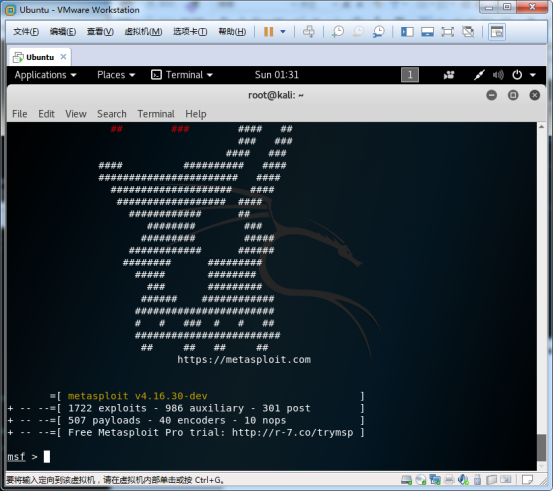
Task: Click the send Ctrl+Alt+Del toolbar icon
Action: pos(308,32)
